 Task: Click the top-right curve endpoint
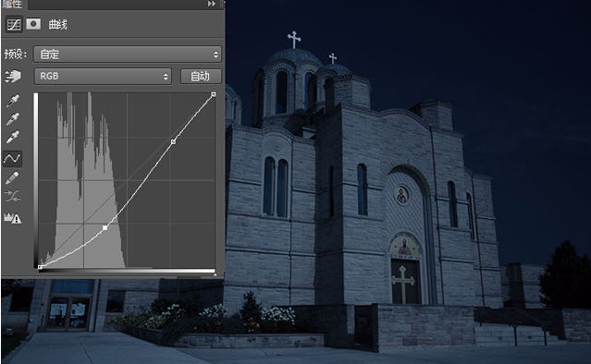(214, 94)
